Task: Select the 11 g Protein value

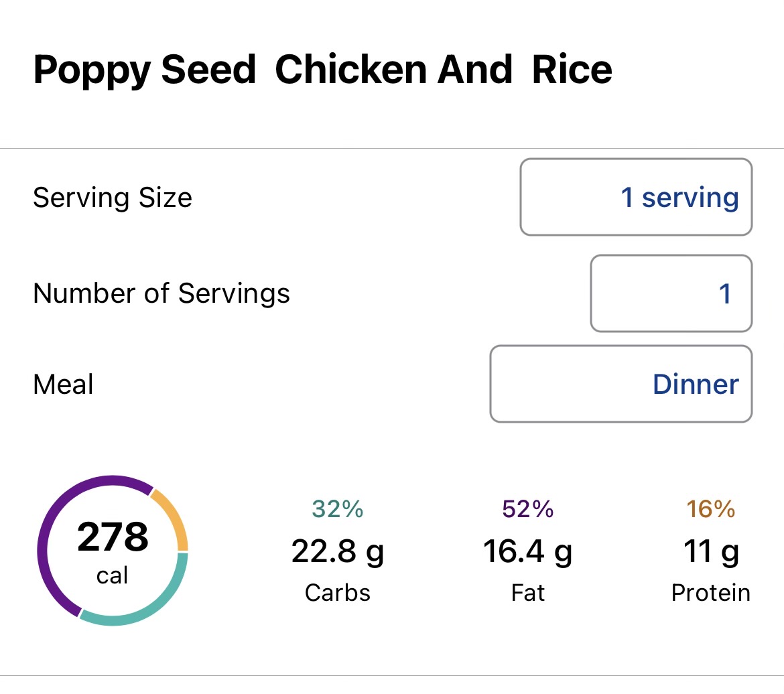Action: (x=710, y=552)
